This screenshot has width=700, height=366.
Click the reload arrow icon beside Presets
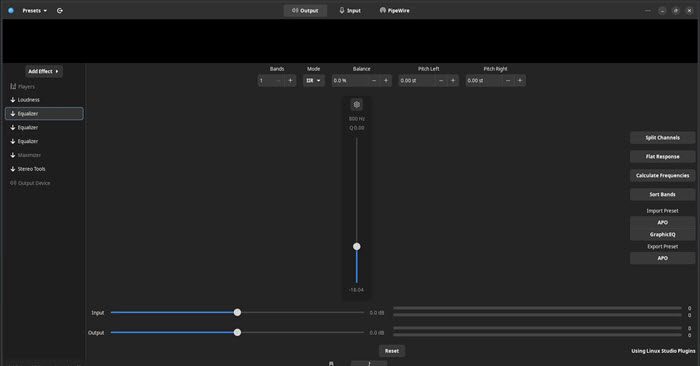coord(60,10)
